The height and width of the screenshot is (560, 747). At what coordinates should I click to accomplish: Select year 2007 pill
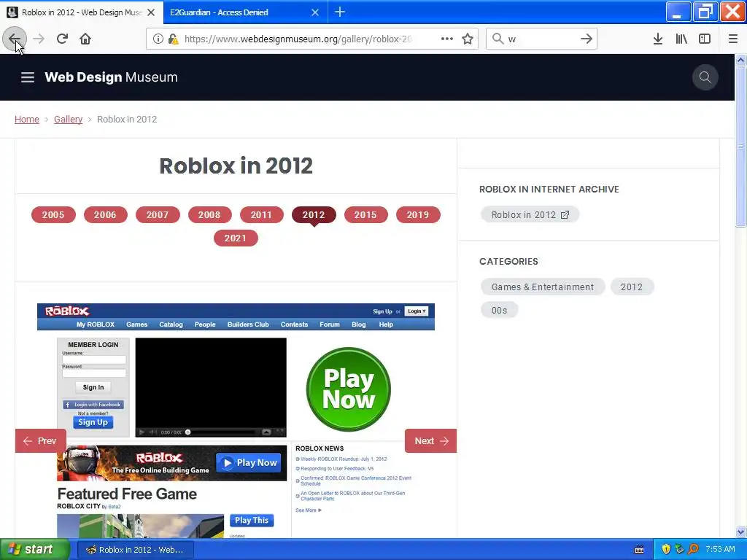tap(158, 215)
